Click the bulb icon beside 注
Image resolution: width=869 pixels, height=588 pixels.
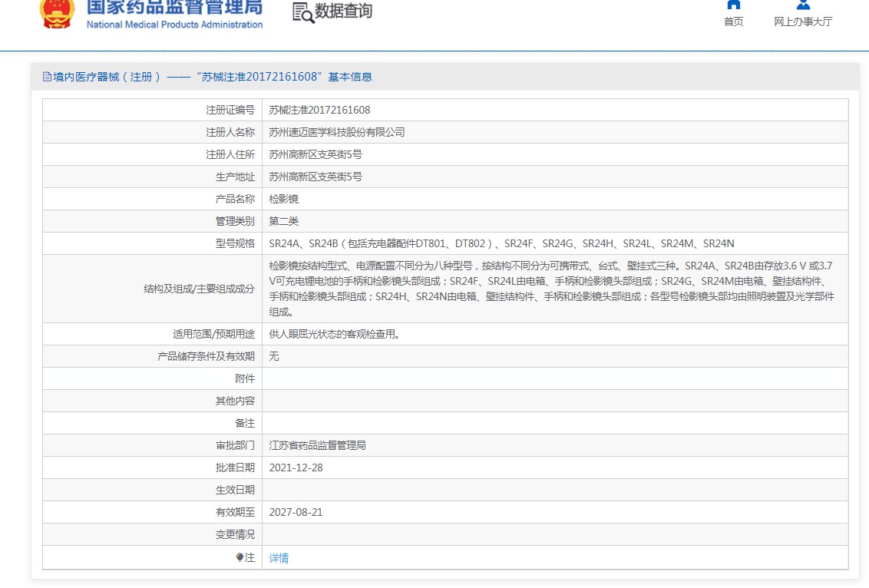240,557
